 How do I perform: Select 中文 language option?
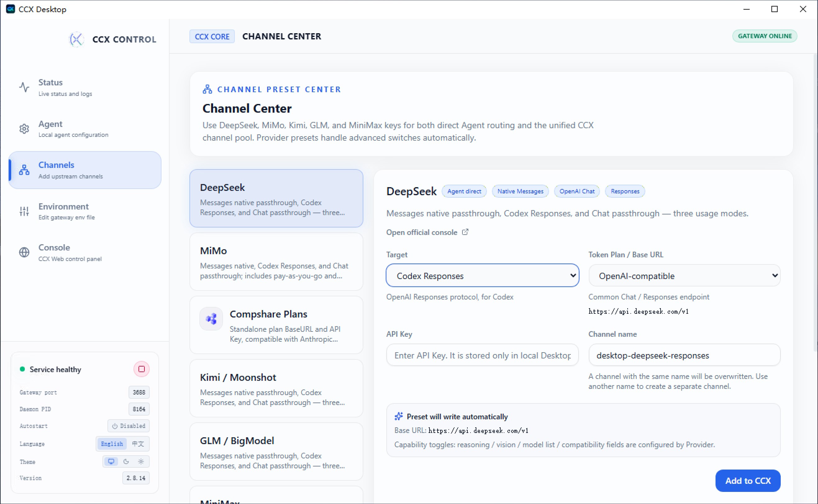(138, 444)
